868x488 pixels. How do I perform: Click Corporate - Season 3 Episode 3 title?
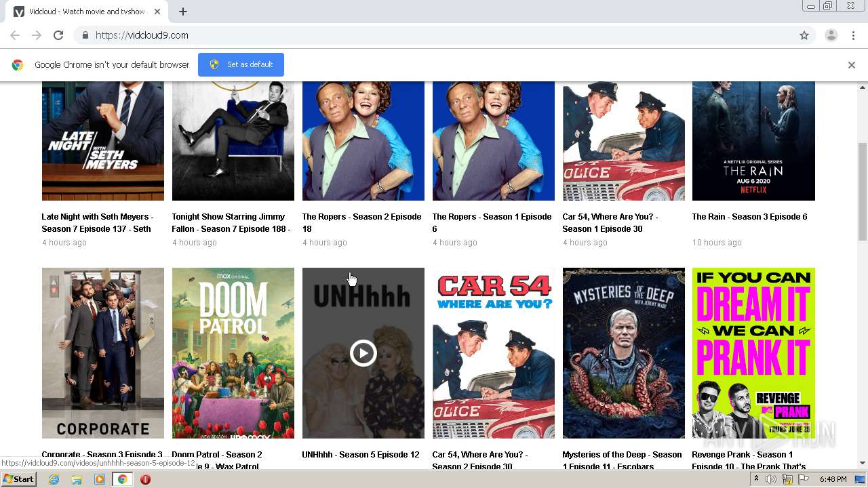[x=102, y=455]
